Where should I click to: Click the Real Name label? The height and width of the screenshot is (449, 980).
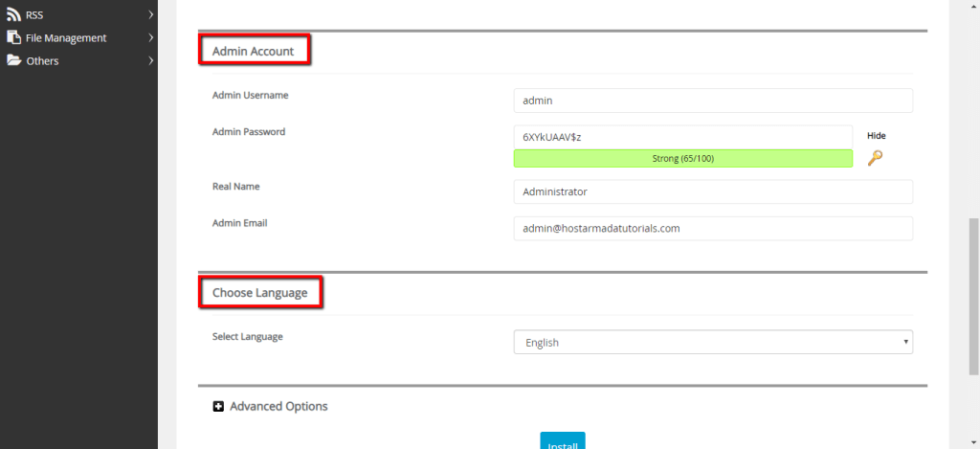click(x=236, y=187)
